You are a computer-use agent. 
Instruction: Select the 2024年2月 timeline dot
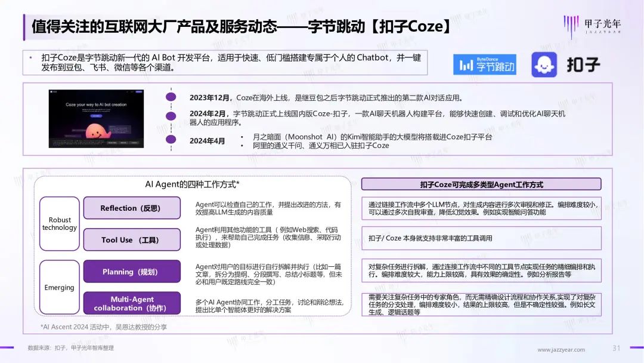coord(171,116)
